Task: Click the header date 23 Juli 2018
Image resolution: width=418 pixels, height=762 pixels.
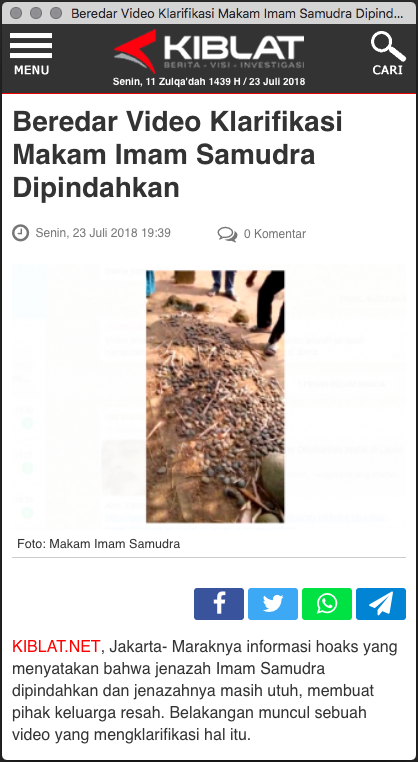Action: pyautogui.click(x=277, y=82)
